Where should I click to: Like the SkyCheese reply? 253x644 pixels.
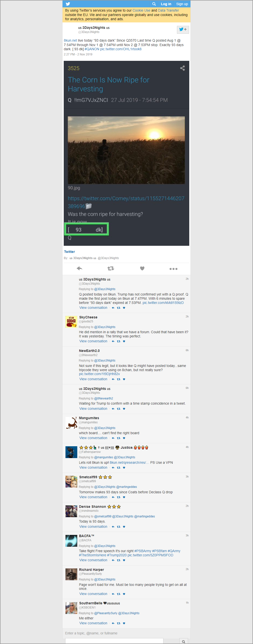click(x=124, y=341)
